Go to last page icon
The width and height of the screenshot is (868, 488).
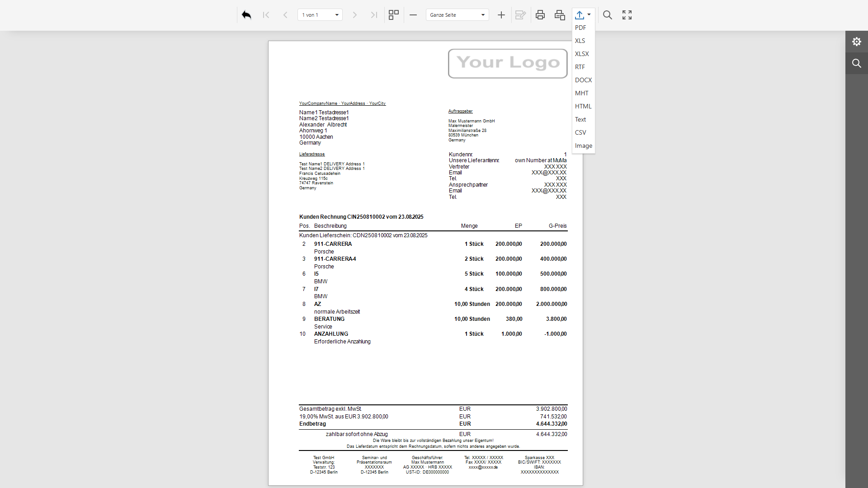(374, 15)
